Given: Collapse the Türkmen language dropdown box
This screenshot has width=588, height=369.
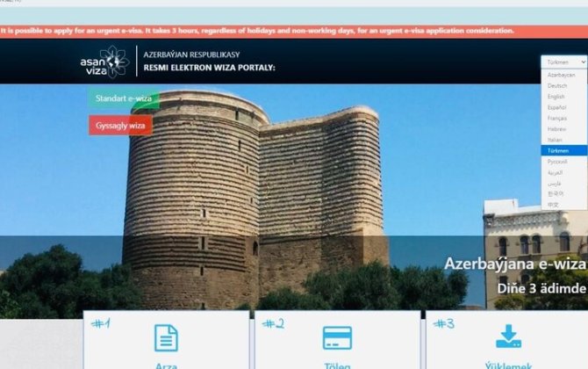Looking at the screenshot, I should click(563, 62).
